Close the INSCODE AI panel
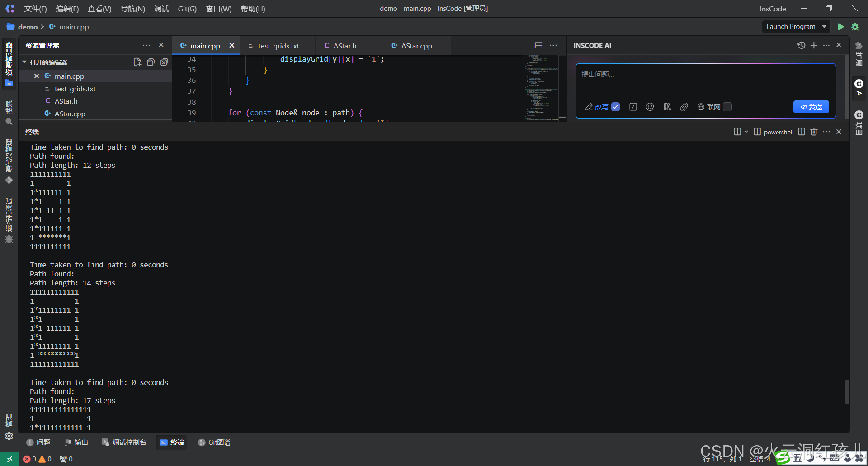 [x=839, y=45]
